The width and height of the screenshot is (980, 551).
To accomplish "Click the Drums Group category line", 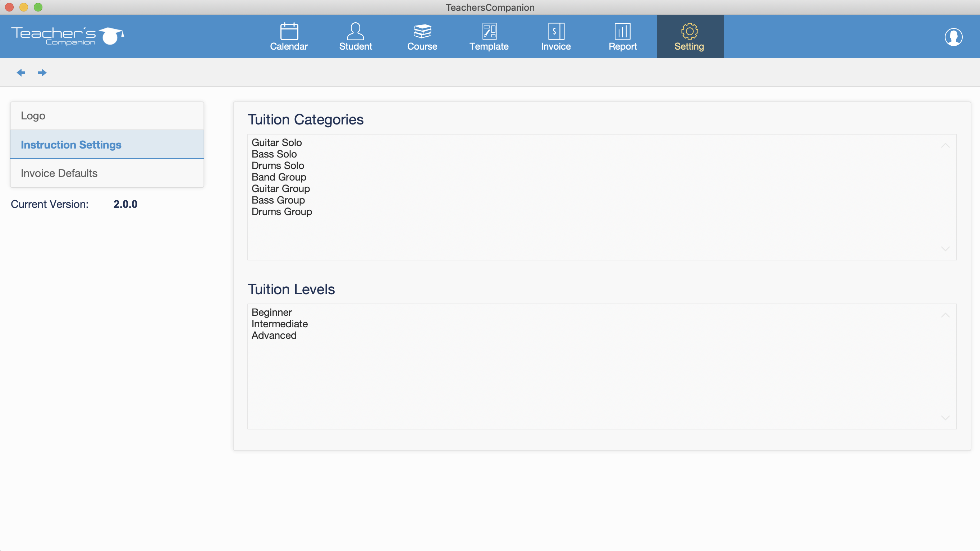I will coord(281,211).
